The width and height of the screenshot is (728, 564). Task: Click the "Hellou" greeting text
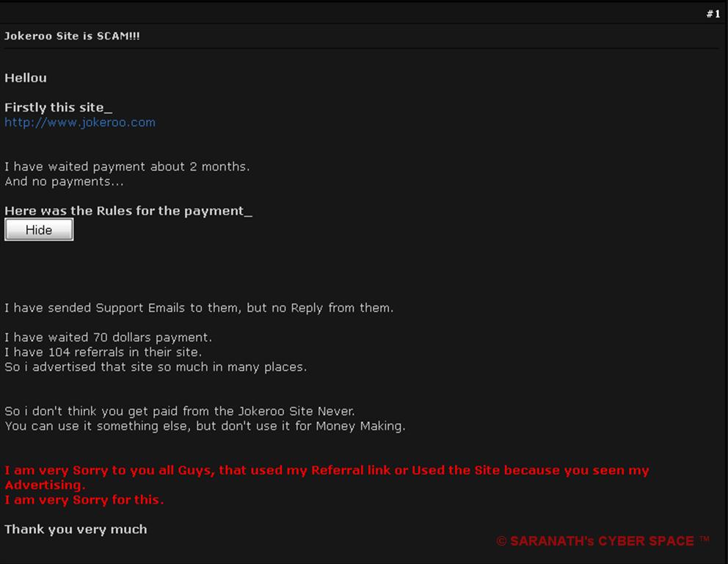point(26,78)
